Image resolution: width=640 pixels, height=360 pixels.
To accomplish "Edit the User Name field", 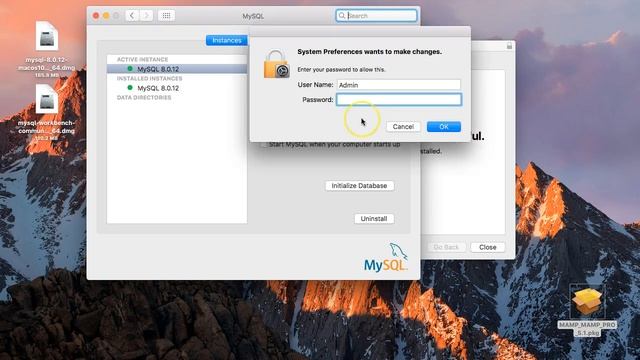I will [399, 84].
